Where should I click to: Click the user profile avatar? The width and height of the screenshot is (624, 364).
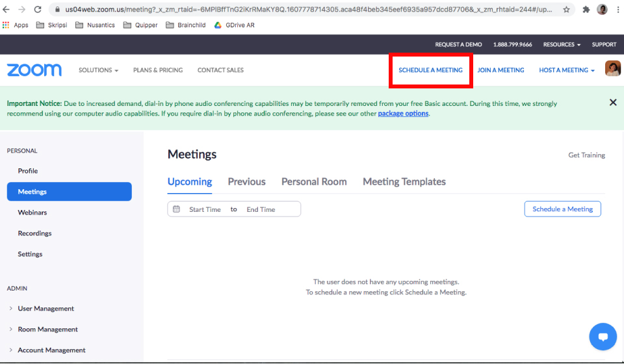tap(612, 69)
